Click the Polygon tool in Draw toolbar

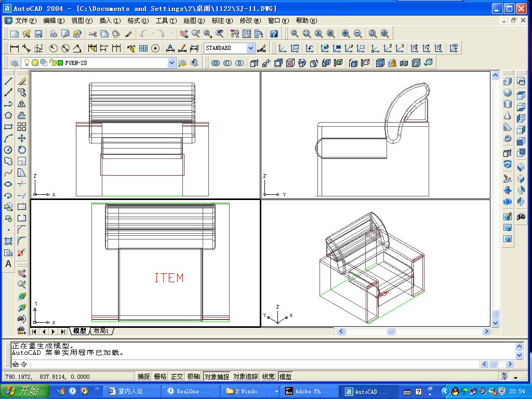click(8, 115)
